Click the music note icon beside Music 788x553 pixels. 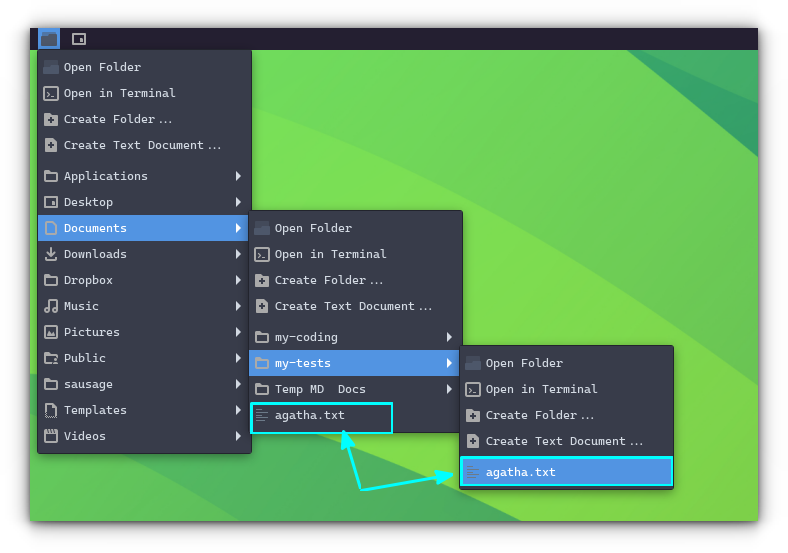pyautogui.click(x=51, y=306)
